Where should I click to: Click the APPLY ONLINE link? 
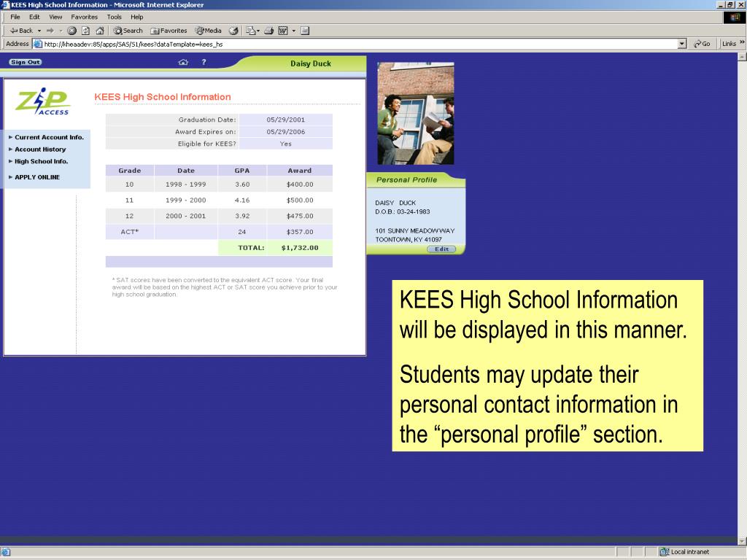pos(37,177)
